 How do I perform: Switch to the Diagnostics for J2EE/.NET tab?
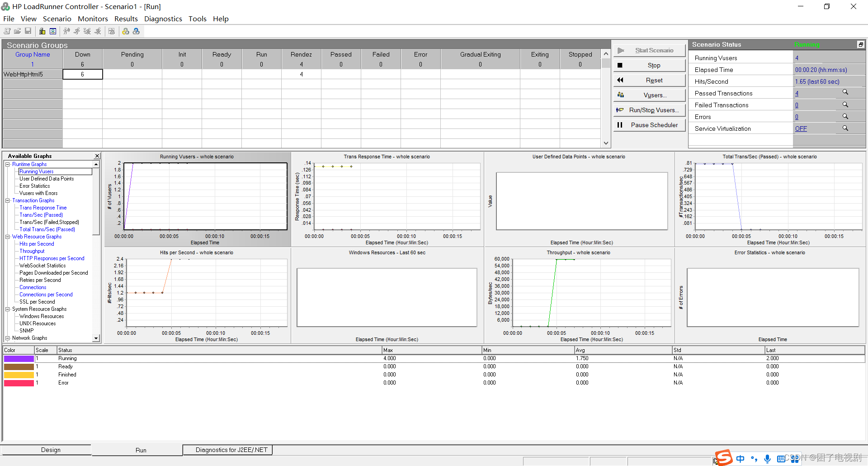[227, 450]
